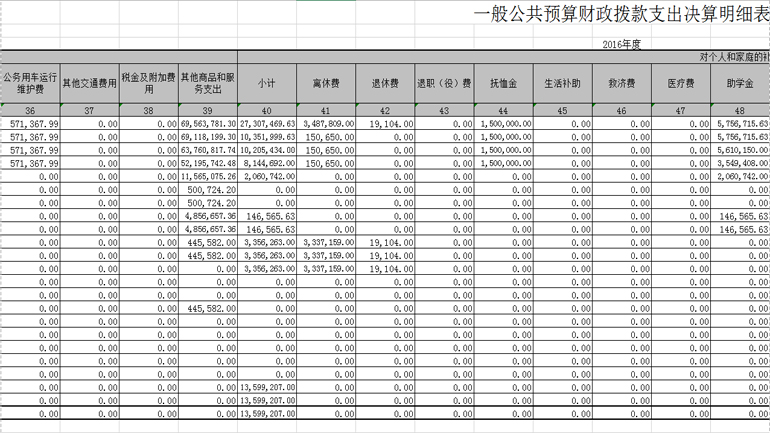Select the 救济费 column header
Screen dimensions: 770x433
(622, 83)
